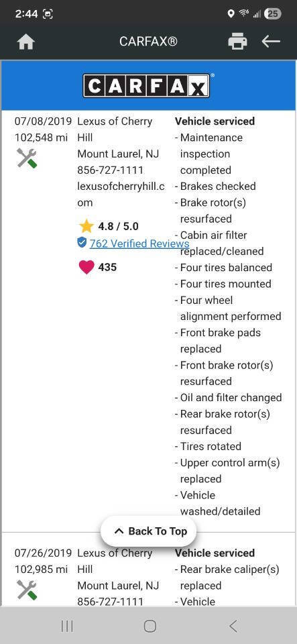Image resolution: width=297 pixels, height=644 pixels.
Task: Tap the battery indicator in status bar
Action: tap(273, 13)
